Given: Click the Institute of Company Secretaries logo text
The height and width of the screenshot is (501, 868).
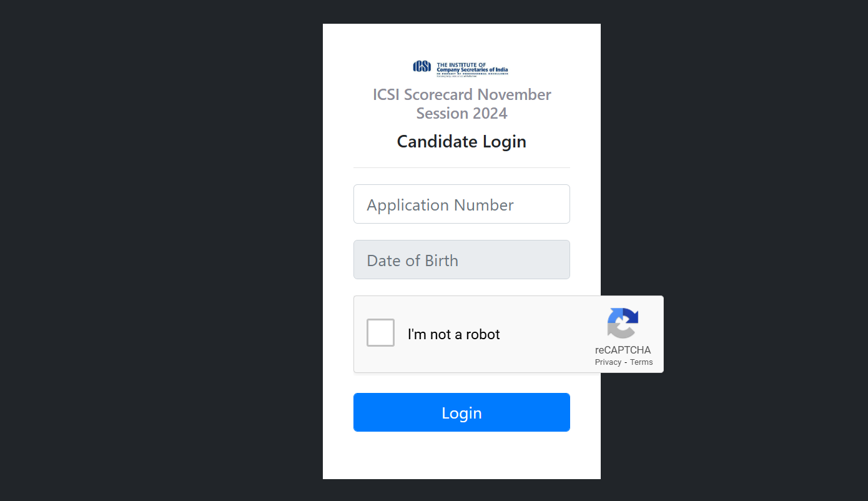Looking at the screenshot, I should click(x=472, y=67).
